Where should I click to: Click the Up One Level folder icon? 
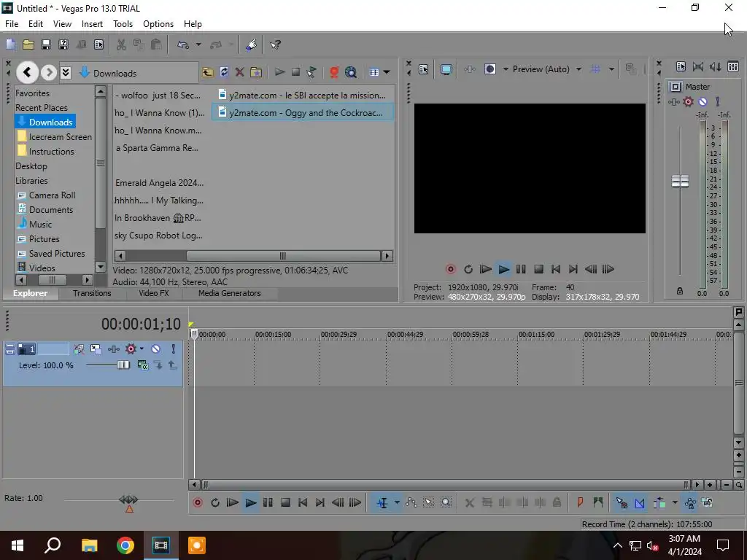point(208,72)
